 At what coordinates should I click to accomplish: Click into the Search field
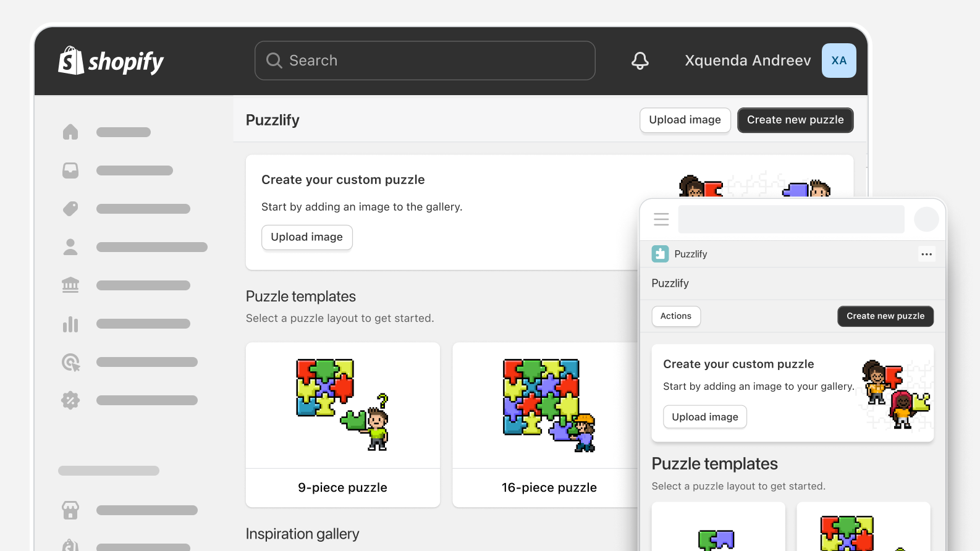tap(425, 61)
